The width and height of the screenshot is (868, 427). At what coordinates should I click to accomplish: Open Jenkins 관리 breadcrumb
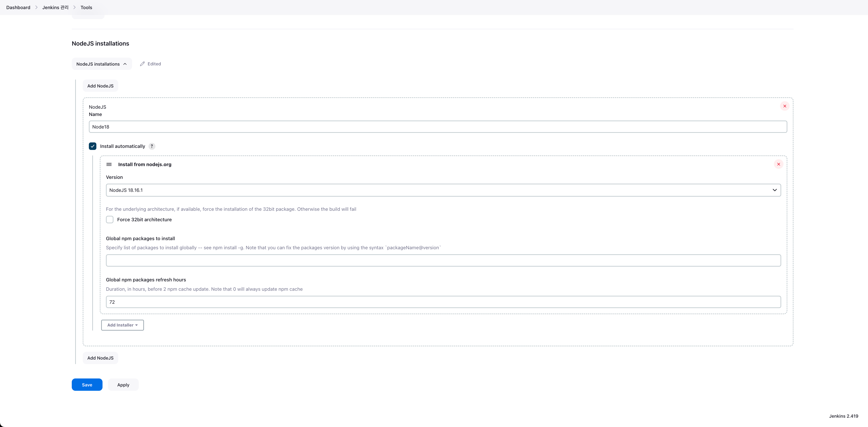55,8
